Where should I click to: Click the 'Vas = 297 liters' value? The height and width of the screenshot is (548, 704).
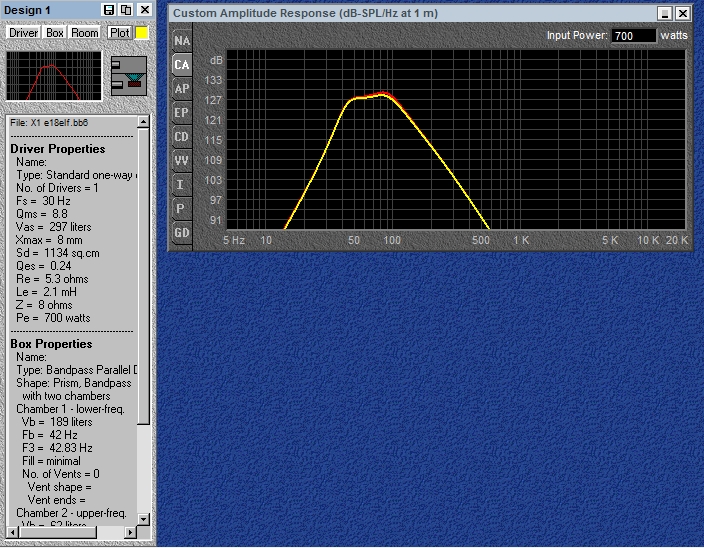click(53, 227)
